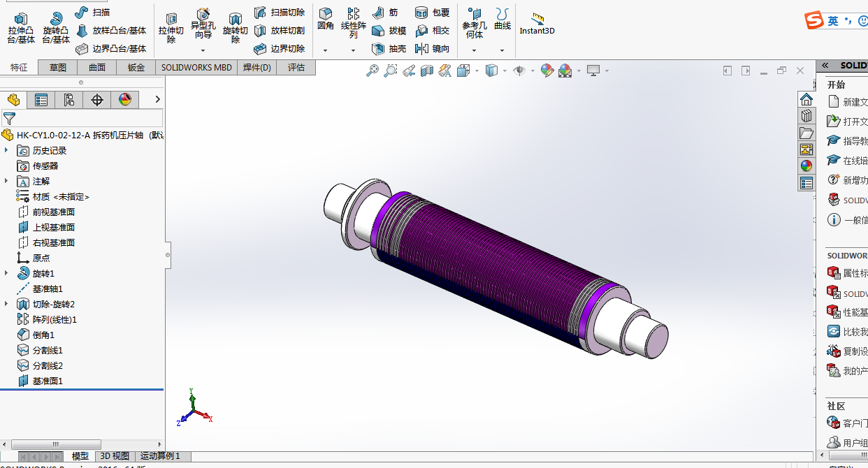Image resolution: width=868 pixels, height=468 pixels.
Task: Select the 旋转切除 revolved cut tool
Action: (x=236, y=28)
